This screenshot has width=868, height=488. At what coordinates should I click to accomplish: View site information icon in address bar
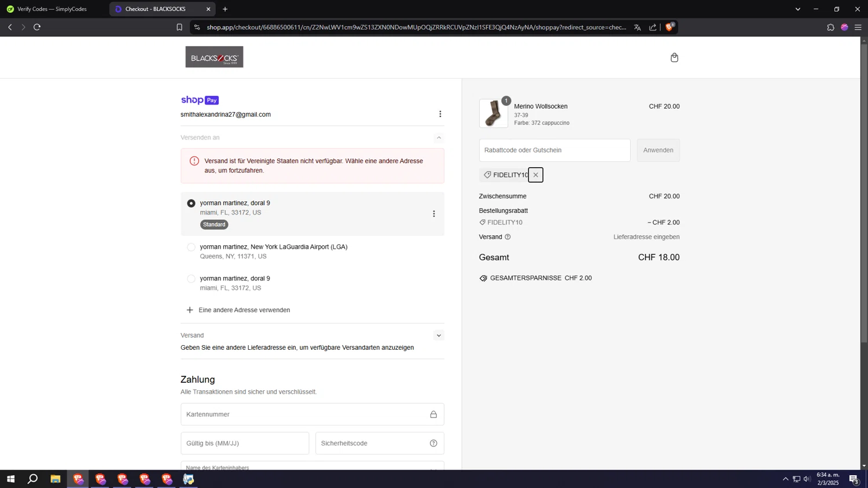click(x=197, y=27)
